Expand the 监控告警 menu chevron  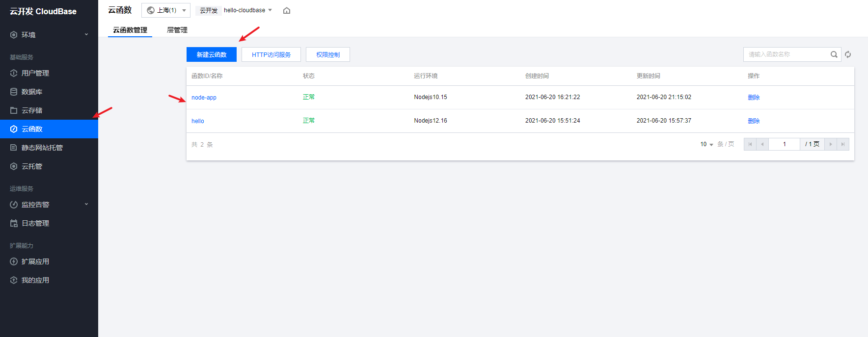pyautogui.click(x=86, y=204)
